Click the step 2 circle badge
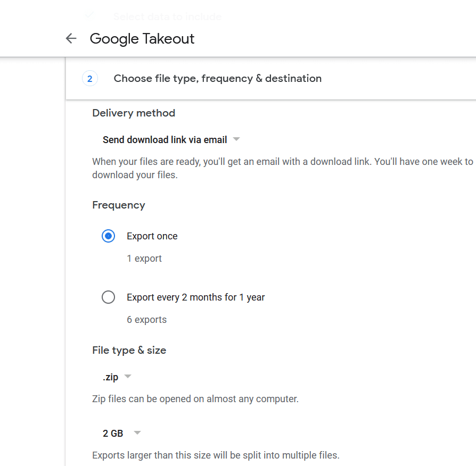 click(x=90, y=78)
